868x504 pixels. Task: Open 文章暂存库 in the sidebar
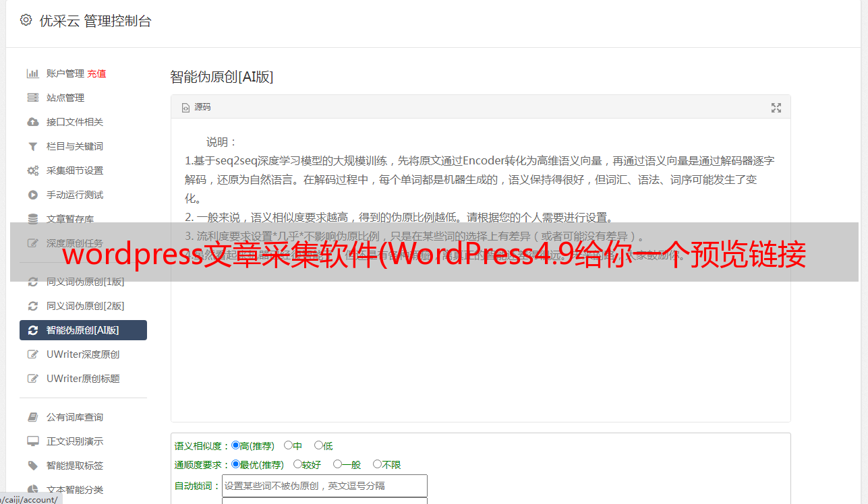[70, 219]
